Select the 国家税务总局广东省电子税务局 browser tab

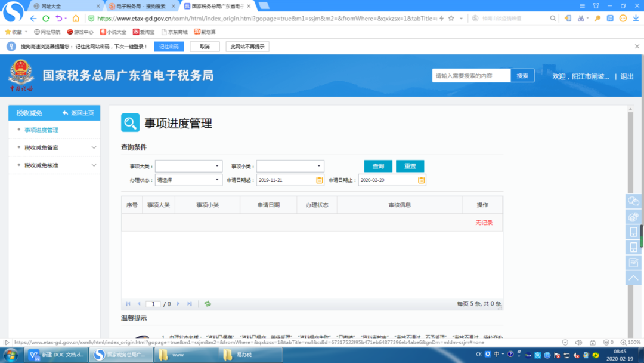coord(217,6)
